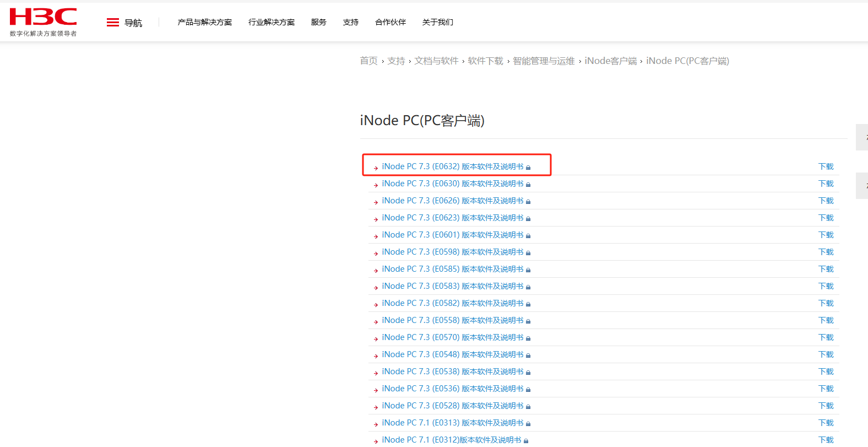Click the lock icon next to E0632

[x=528, y=168]
